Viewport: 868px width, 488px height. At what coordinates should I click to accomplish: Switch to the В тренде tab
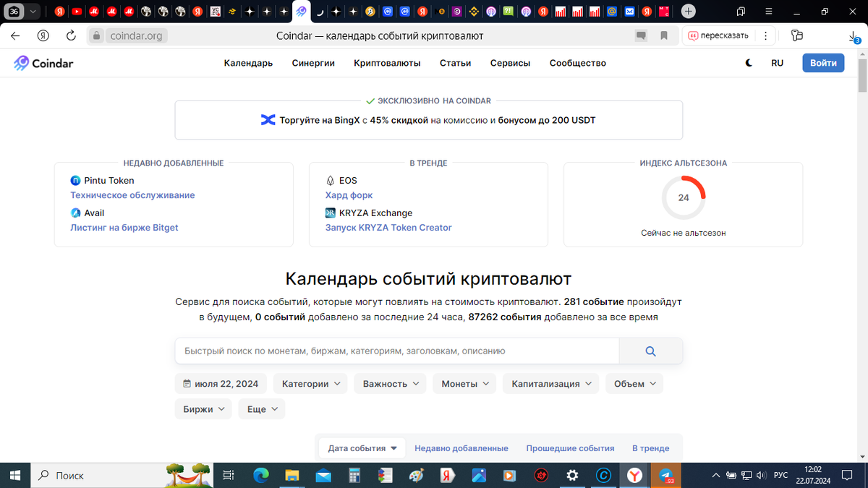(x=651, y=448)
